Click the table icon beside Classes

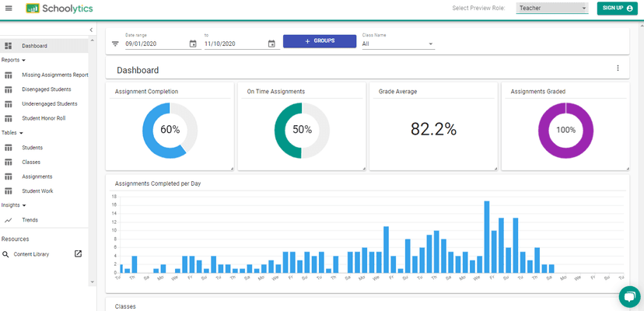[x=9, y=162]
